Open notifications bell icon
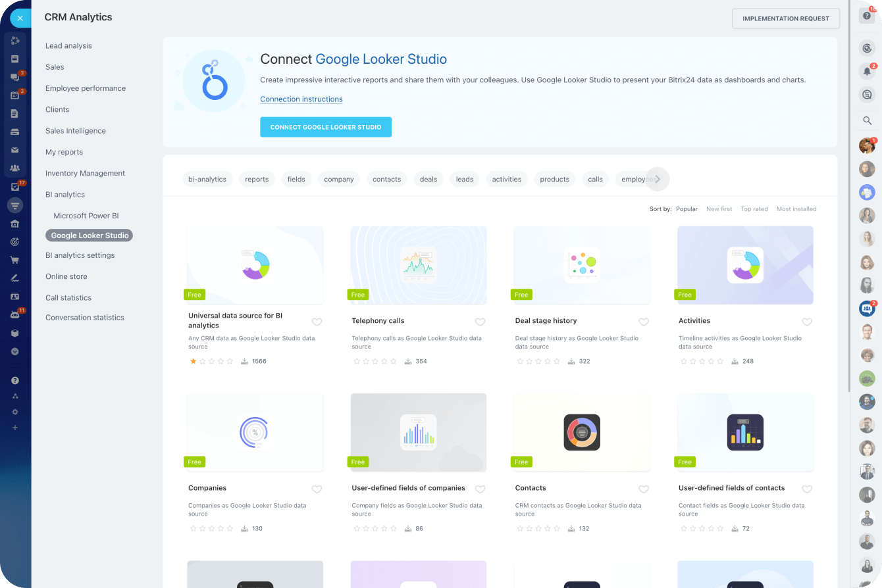 867,71
